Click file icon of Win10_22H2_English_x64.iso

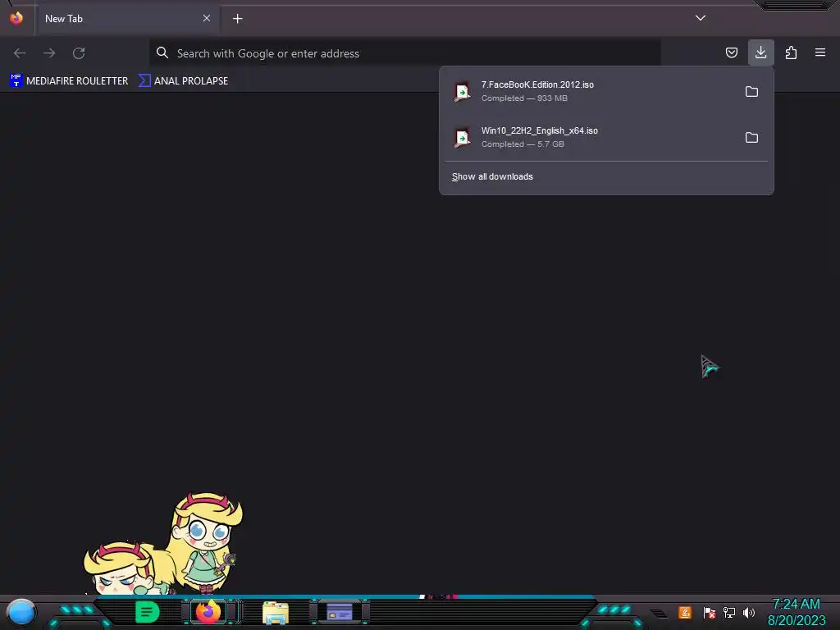coord(462,138)
